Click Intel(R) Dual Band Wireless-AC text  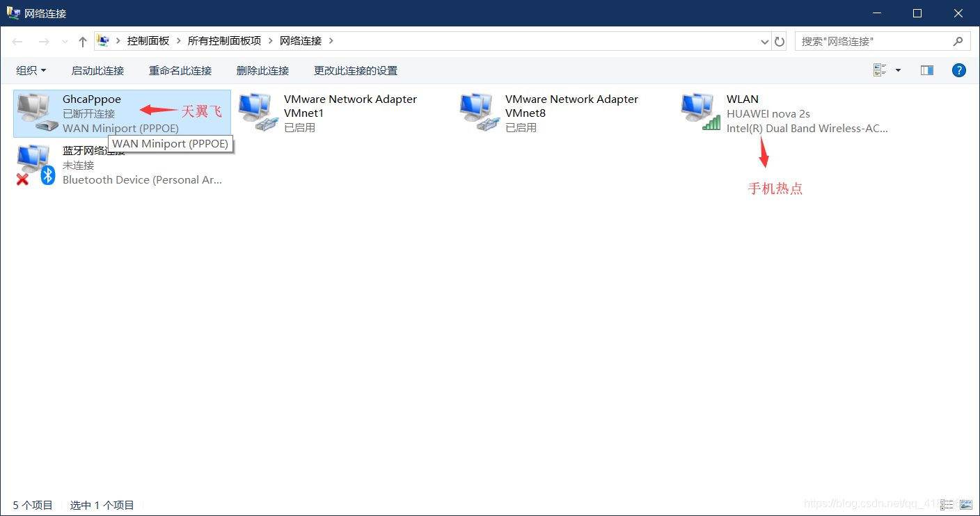(807, 128)
